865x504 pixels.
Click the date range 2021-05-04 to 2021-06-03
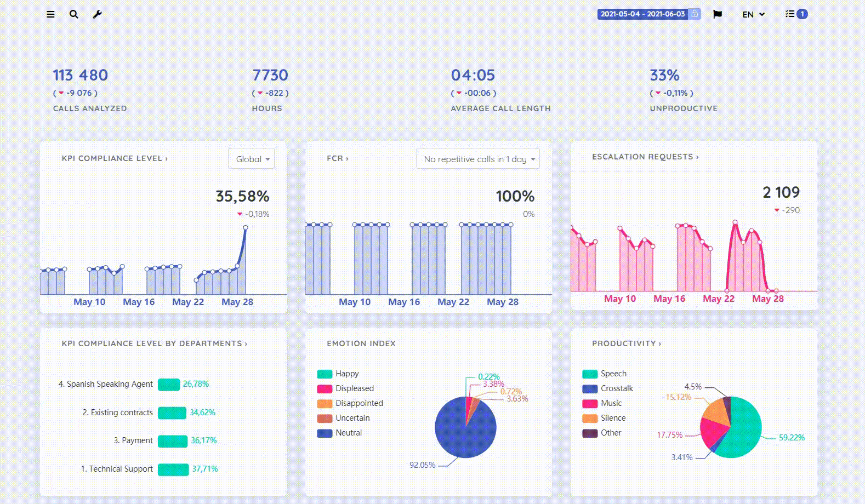click(x=642, y=14)
